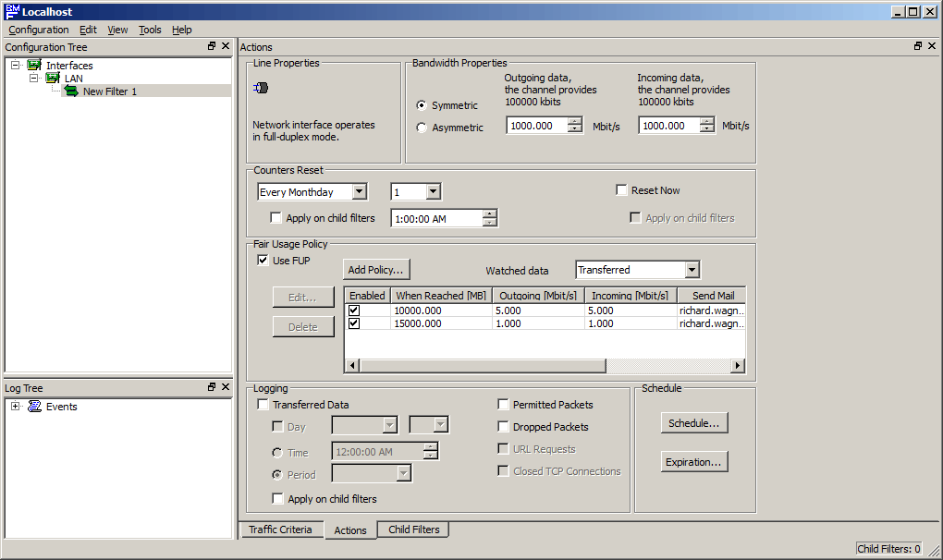Expand the Events node in Log Tree
The height and width of the screenshot is (560, 943).
click(x=16, y=407)
